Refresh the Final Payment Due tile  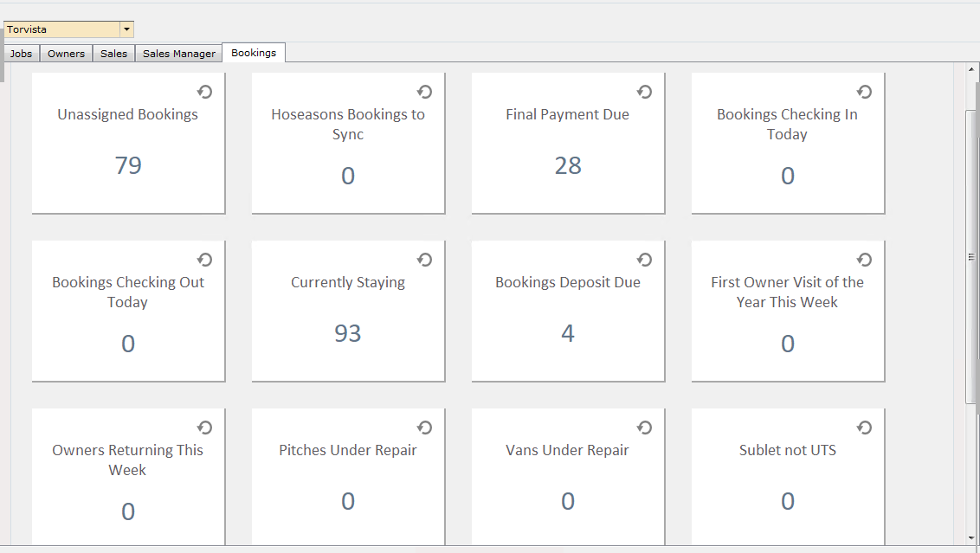coord(645,92)
